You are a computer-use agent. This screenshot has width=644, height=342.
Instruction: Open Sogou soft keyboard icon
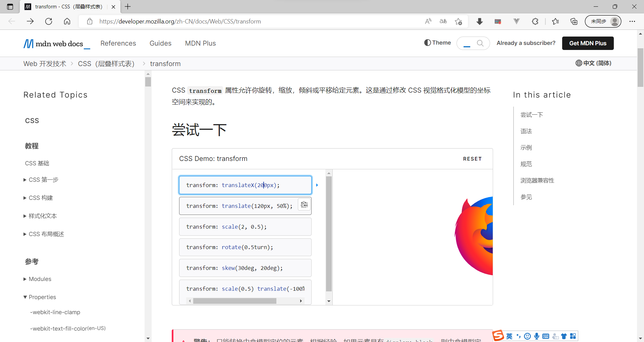click(x=546, y=336)
